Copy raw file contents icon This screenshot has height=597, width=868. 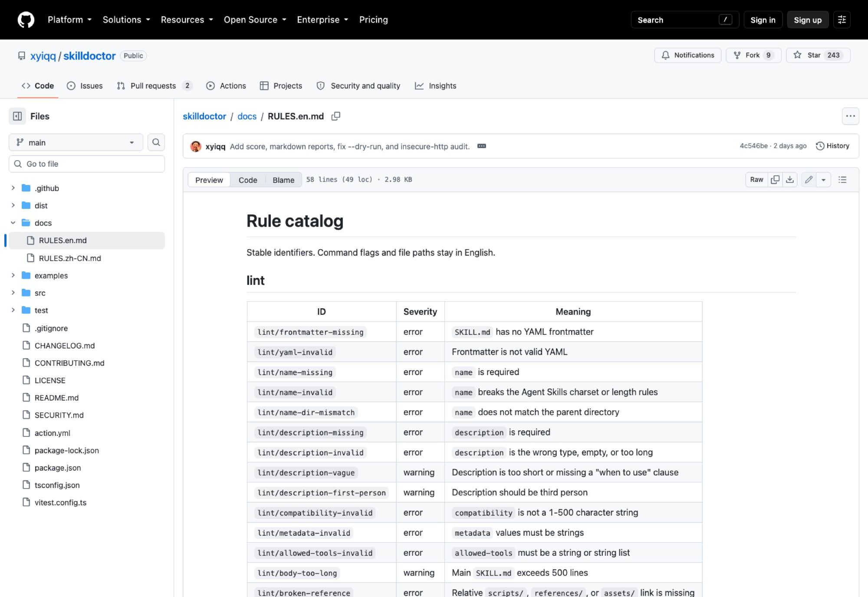pos(775,180)
